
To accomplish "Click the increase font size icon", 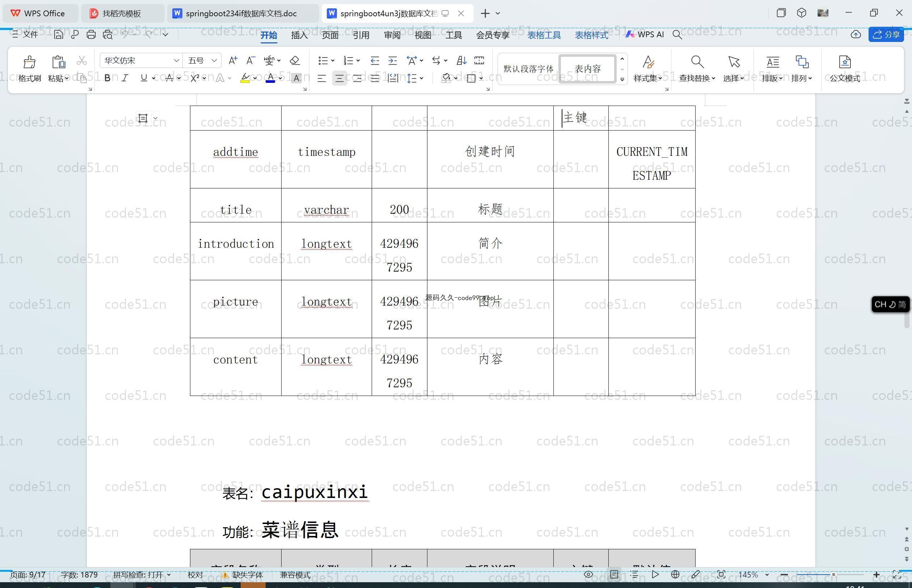I will 233,60.
